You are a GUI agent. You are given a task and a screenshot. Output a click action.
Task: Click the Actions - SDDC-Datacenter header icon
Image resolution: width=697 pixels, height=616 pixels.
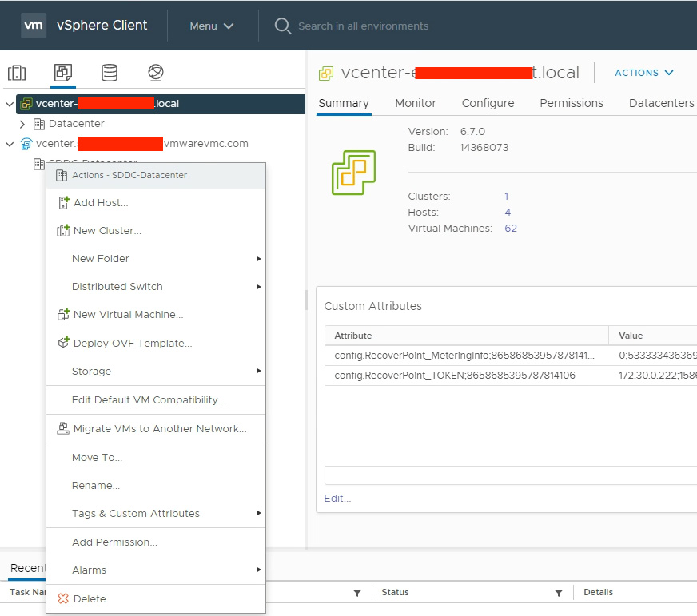(62, 176)
